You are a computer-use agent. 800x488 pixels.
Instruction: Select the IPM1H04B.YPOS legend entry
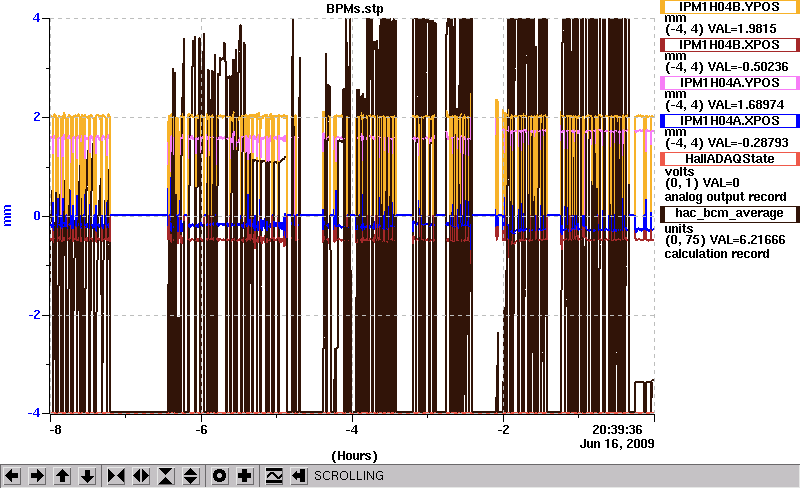[x=729, y=7]
